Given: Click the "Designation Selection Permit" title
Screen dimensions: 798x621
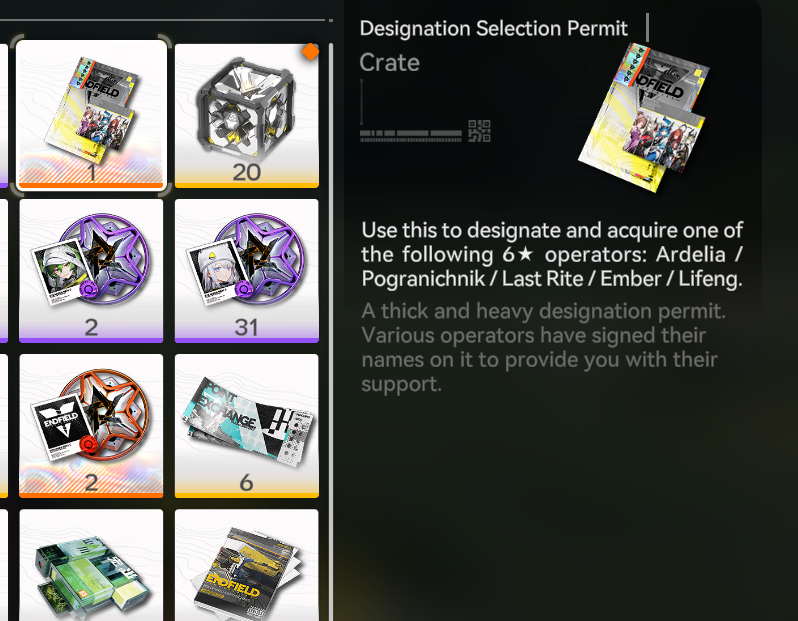Looking at the screenshot, I should 493,29.
